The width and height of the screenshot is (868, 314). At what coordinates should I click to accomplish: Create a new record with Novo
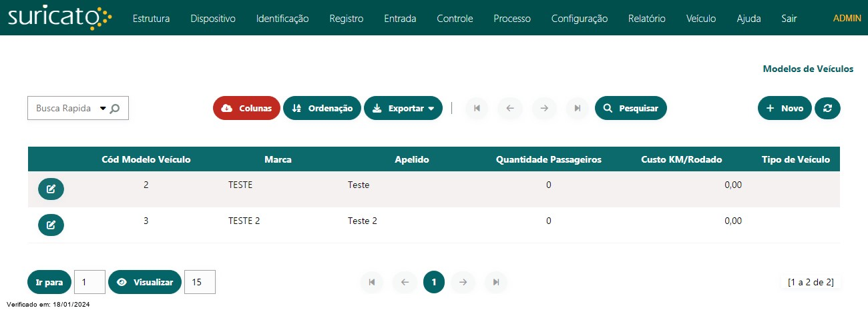[785, 108]
